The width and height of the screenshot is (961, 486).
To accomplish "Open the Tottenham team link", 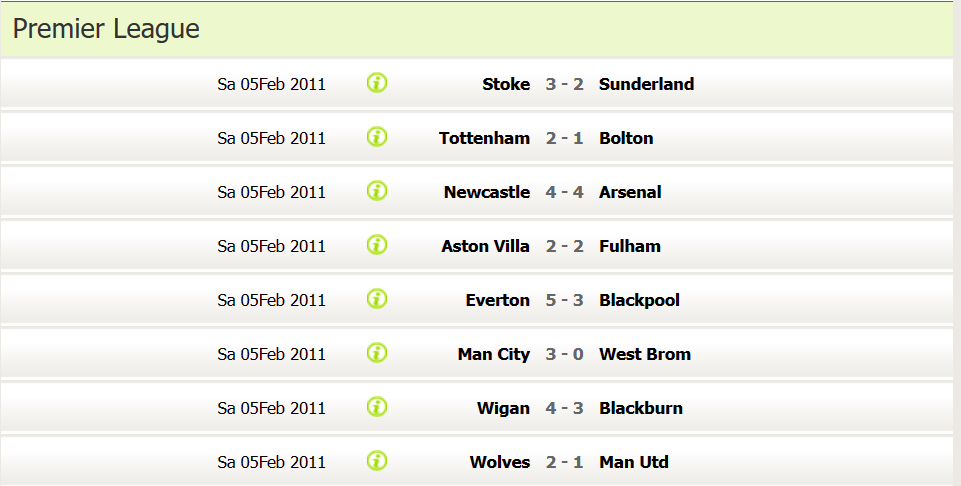I will point(484,138).
